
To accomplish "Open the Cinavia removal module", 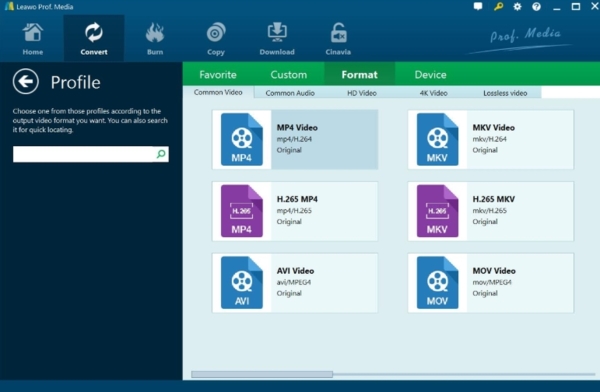I will (338, 39).
